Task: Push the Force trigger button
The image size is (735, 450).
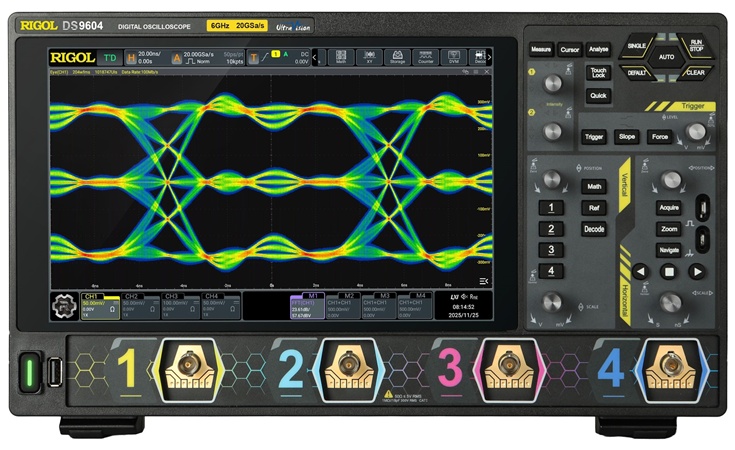Action: tap(660, 137)
